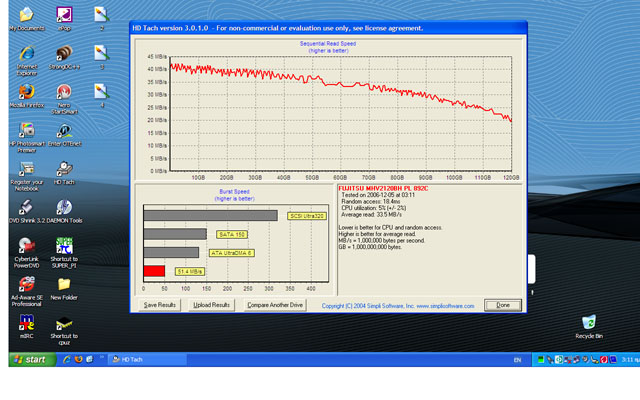Click Compare Another Drive button
This screenshot has width=640, height=400.
(275, 305)
